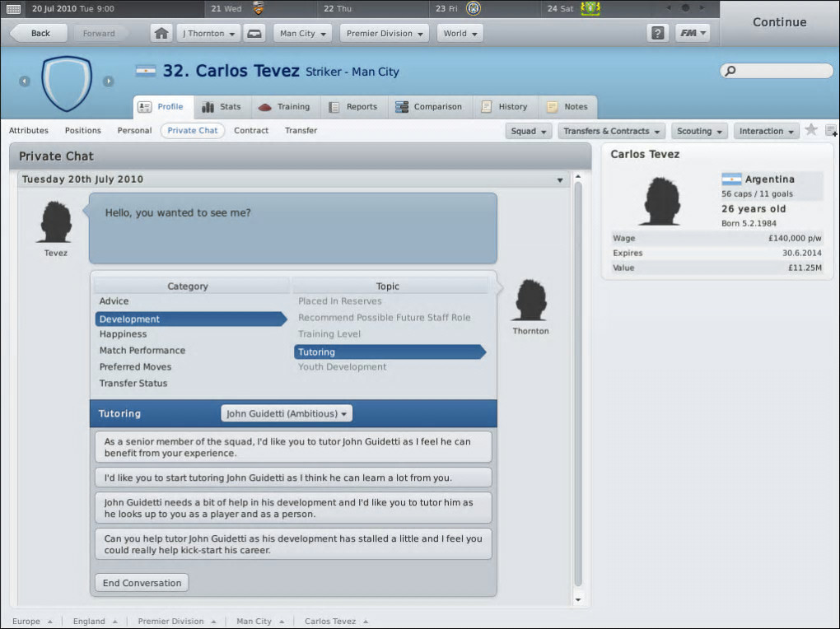This screenshot has width=840, height=629.
Task: Switch to the Training tab
Action: pos(284,107)
